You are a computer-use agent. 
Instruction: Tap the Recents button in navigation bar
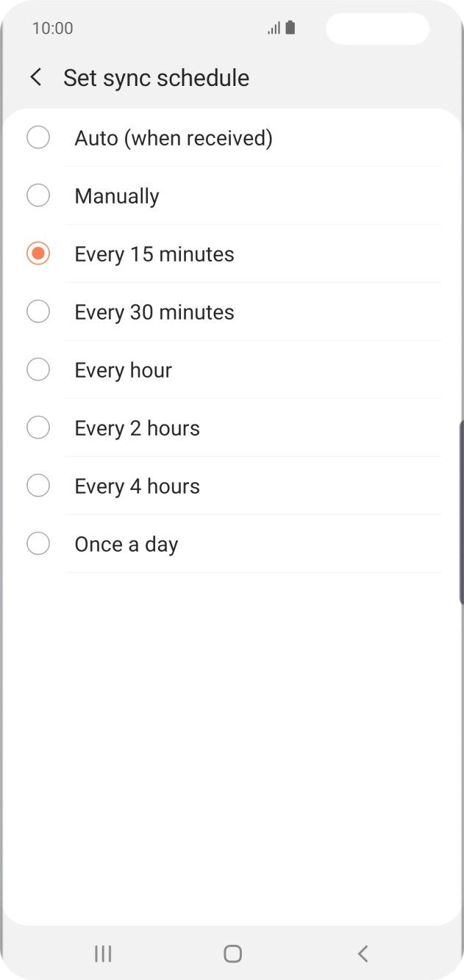(102, 954)
